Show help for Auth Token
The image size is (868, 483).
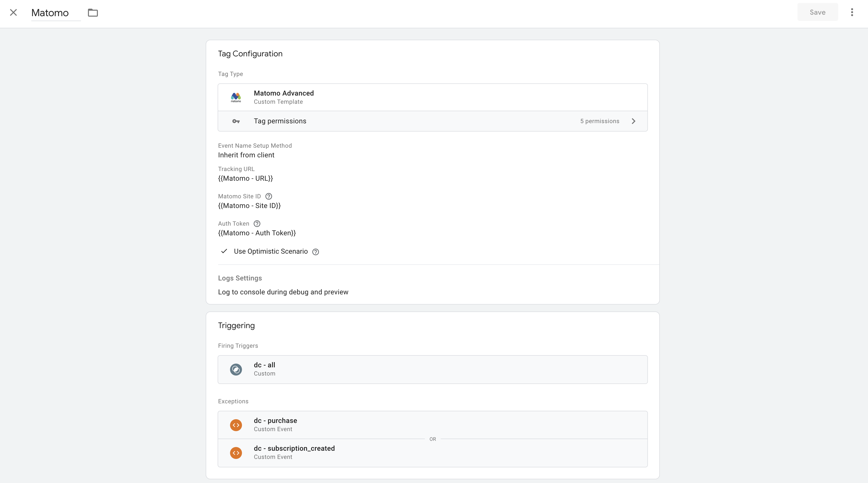pos(257,223)
